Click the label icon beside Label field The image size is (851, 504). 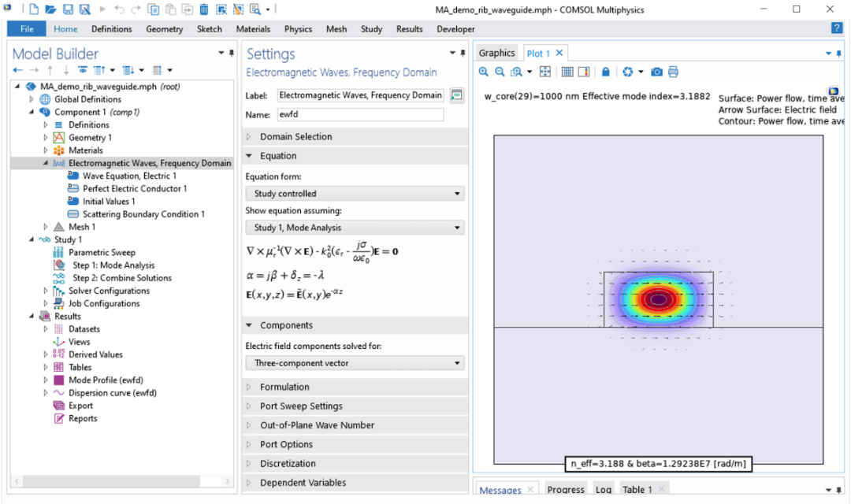(x=457, y=95)
